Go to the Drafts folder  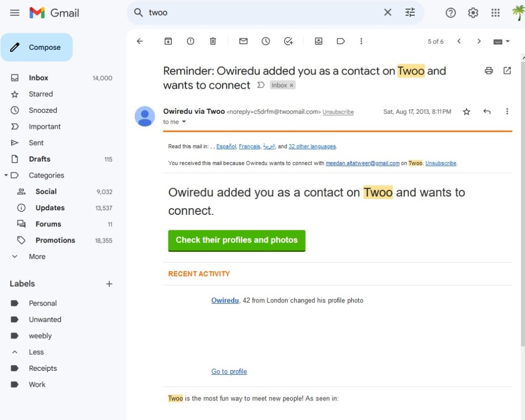click(x=39, y=159)
